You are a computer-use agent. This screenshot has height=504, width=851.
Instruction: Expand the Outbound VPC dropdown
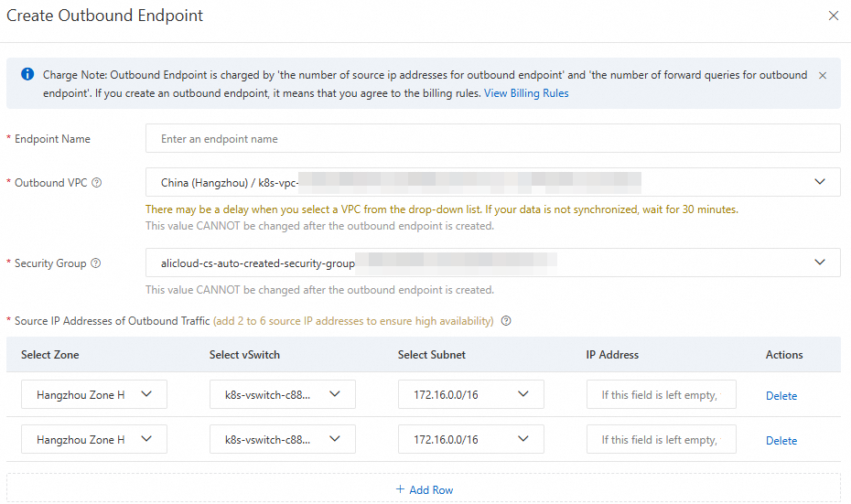492,182
